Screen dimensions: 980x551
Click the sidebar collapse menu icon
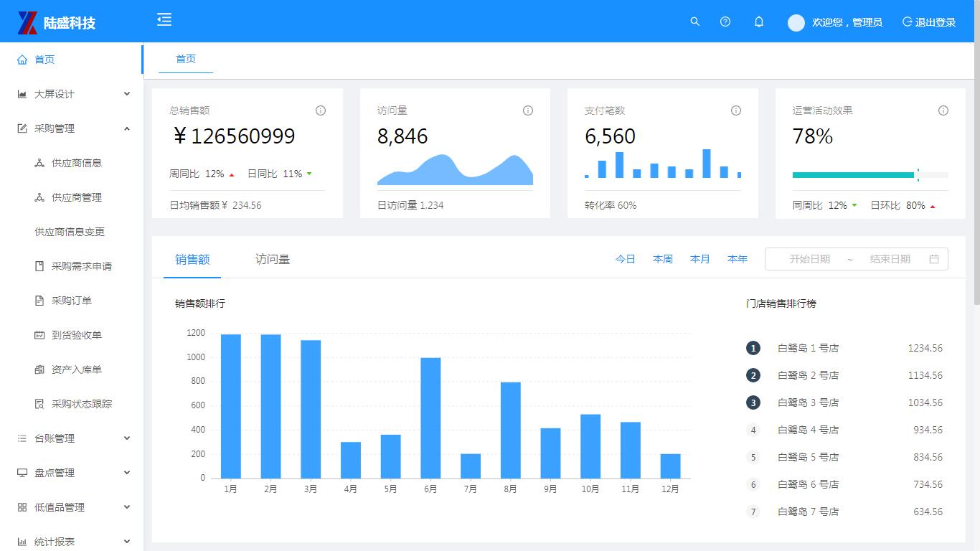164,20
